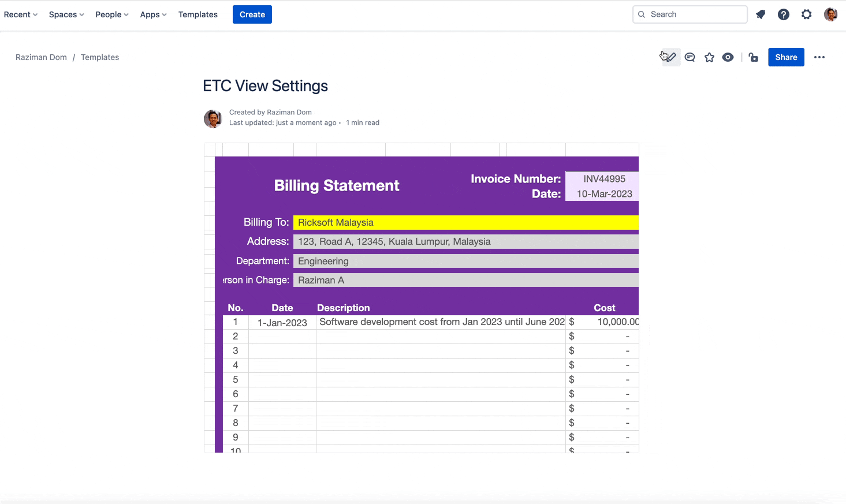This screenshot has width=846, height=504.
Task: Open the more actions ellipsis menu
Action: click(819, 57)
